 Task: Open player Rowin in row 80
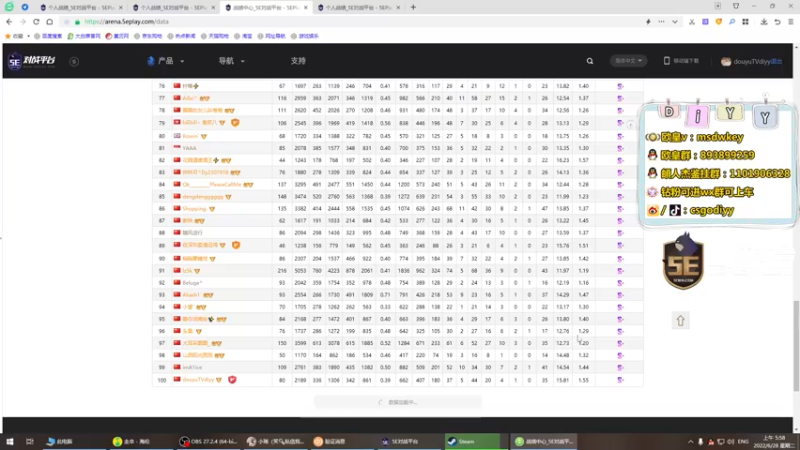pyautogui.click(x=190, y=136)
